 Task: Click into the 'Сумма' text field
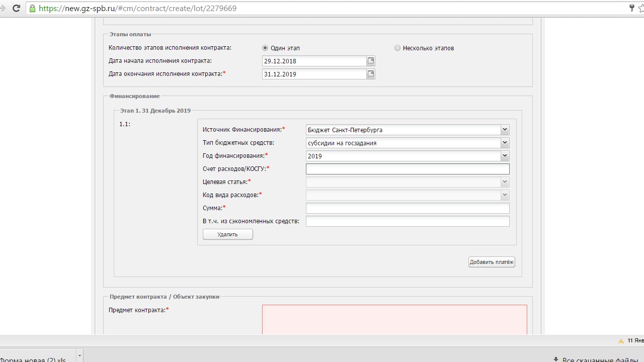tap(407, 208)
